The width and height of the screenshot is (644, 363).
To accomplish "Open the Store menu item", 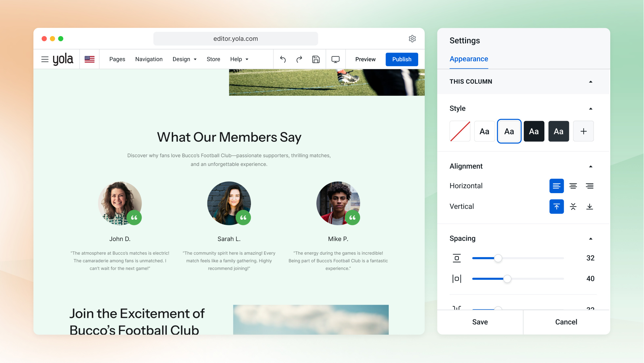I will click(x=213, y=59).
